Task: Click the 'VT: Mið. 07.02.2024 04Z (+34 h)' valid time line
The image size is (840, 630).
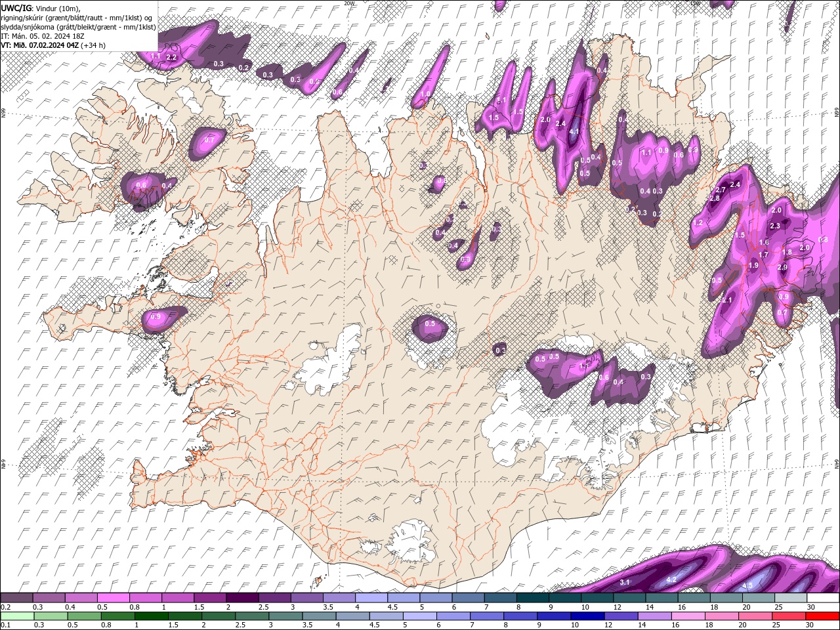Action: pyautogui.click(x=53, y=45)
